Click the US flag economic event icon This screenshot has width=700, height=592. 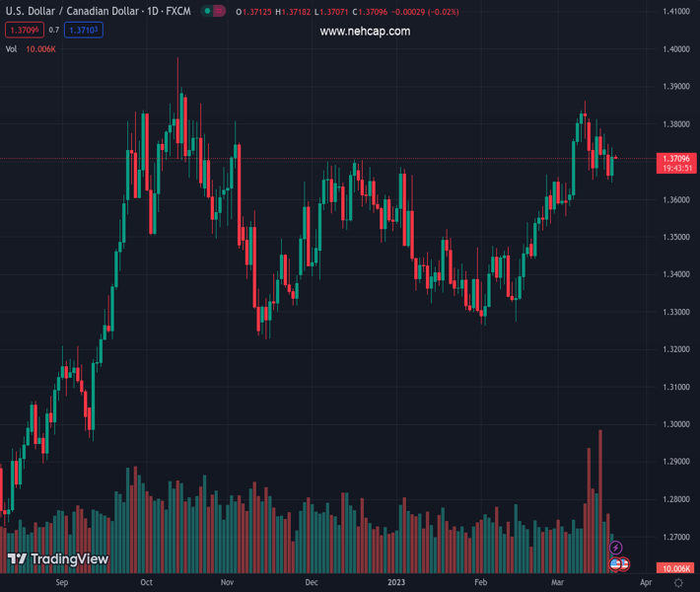617,564
